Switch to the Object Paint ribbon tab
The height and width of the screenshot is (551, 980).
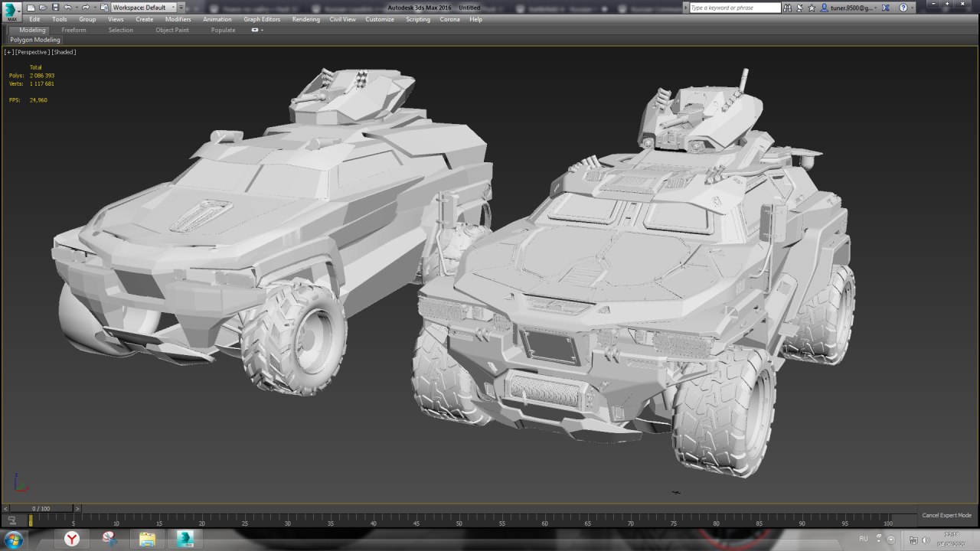(172, 30)
